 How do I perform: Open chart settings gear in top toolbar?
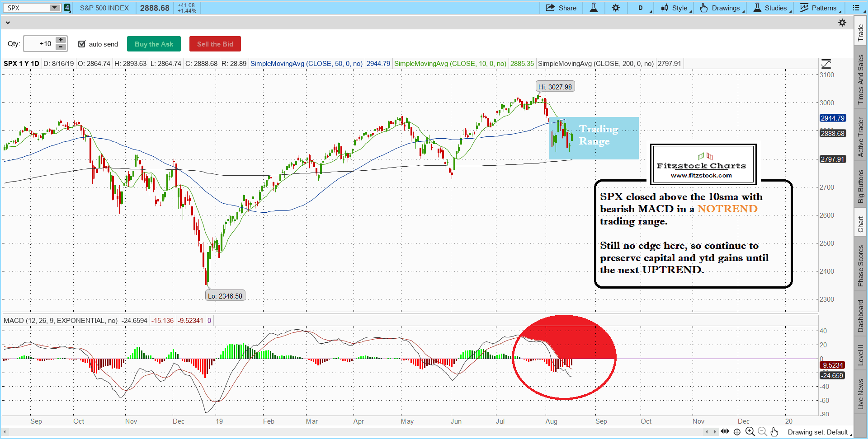616,8
